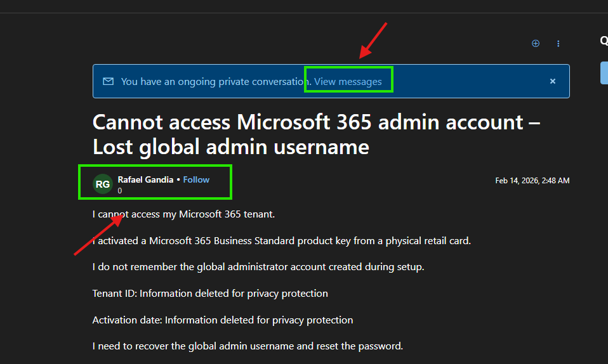The width and height of the screenshot is (608, 364).
Task: Click the line "I cannot access my Microsoft 365 tenant."
Action: 183,214
